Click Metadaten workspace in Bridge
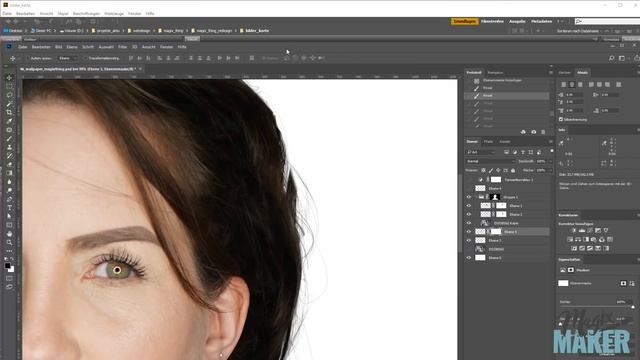640x360 pixels. point(542,21)
